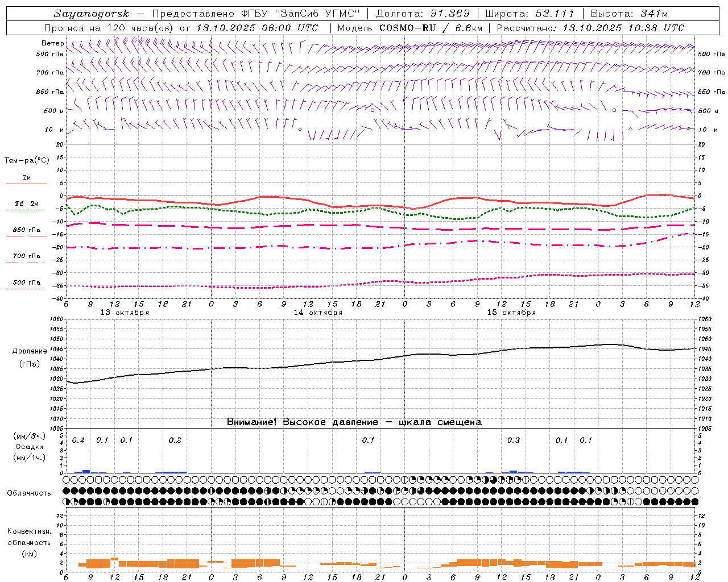Screen dimensions: 728x582
Task: Select '500 м' wind level on left side
Action: point(54,111)
